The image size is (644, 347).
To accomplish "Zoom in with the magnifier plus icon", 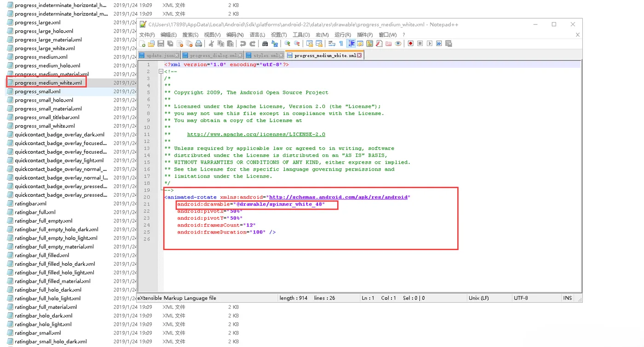I will pos(287,44).
